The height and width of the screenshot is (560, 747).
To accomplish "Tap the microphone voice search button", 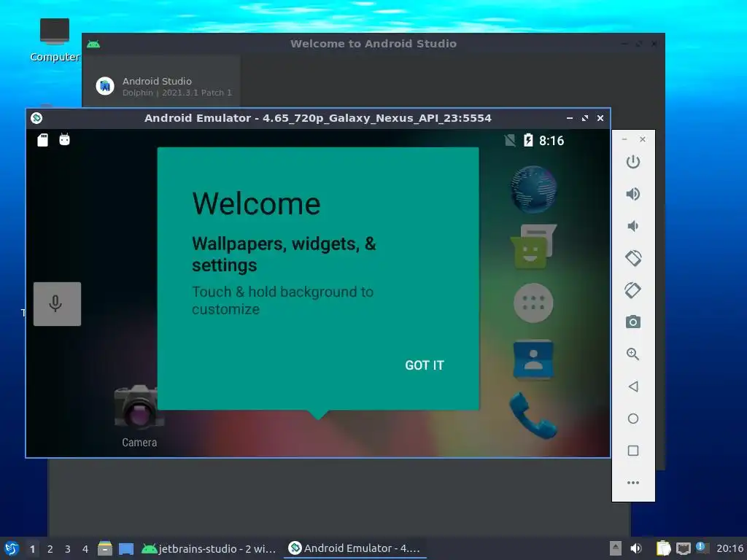I will pos(57,304).
